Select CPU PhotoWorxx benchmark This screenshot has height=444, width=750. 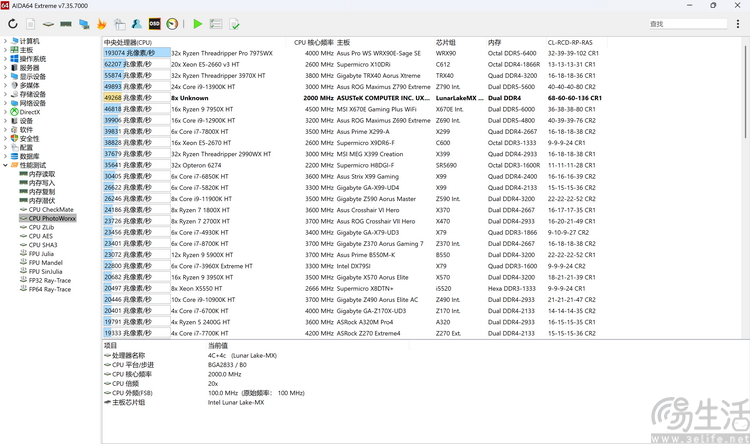pyautogui.click(x=52, y=218)
